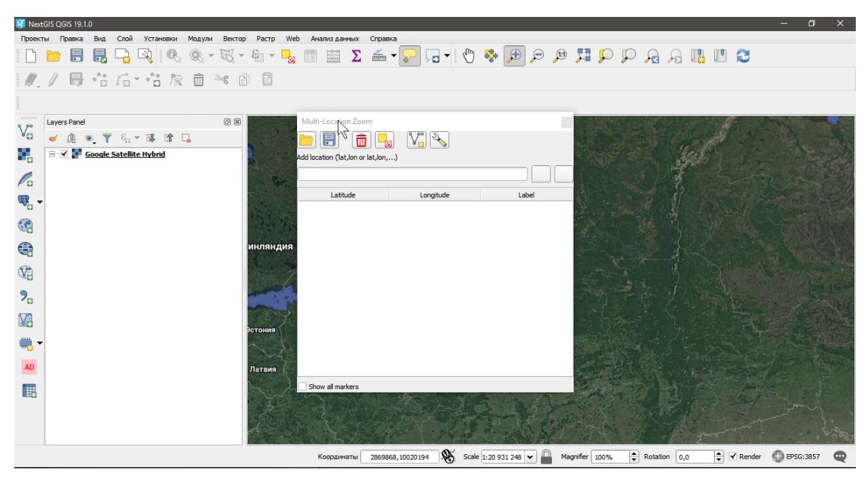The width and height of the screenshot is (868, 488).
Task: Select the Measure ruler tool
Action: (x=380, y=57)
